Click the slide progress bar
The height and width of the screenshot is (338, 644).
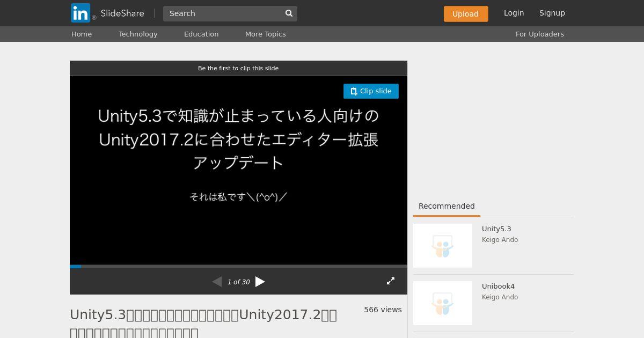[238, 267]
